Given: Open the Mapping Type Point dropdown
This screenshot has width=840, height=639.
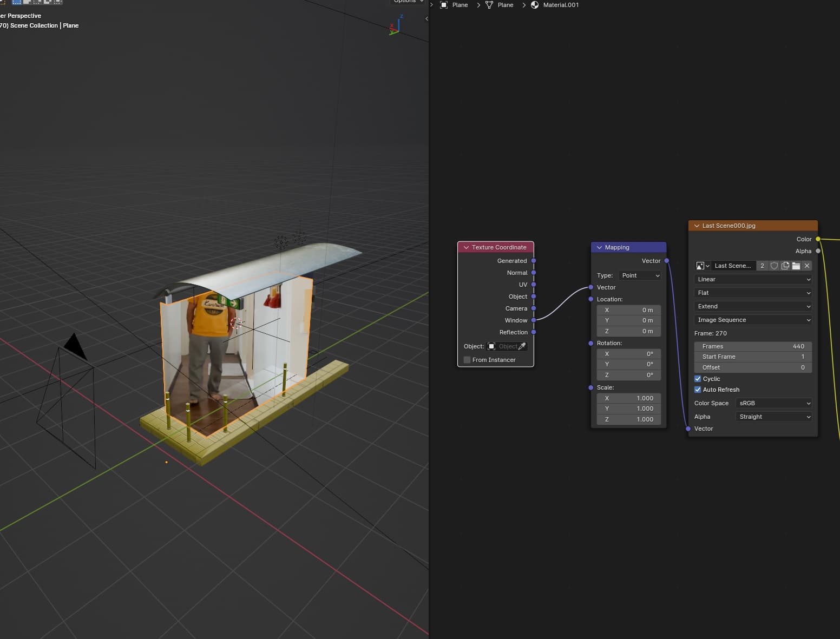Looking at the screenshot, I should [640, 275].
